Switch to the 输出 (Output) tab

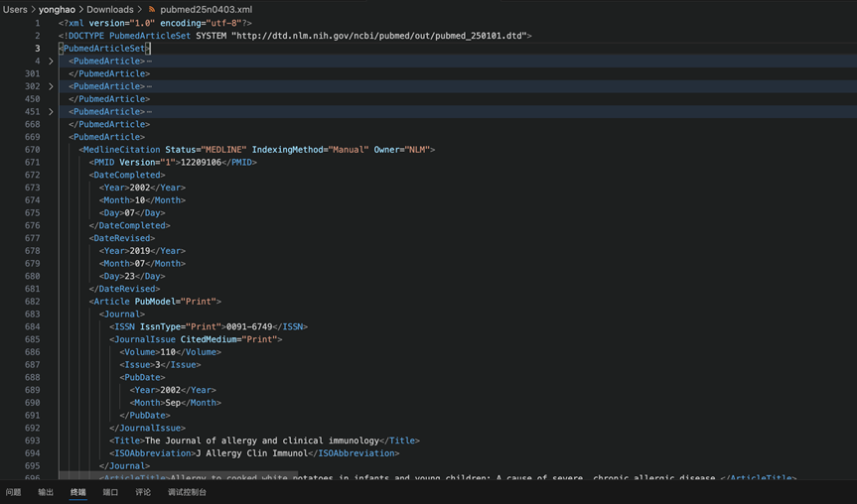(x=46, y=492)
